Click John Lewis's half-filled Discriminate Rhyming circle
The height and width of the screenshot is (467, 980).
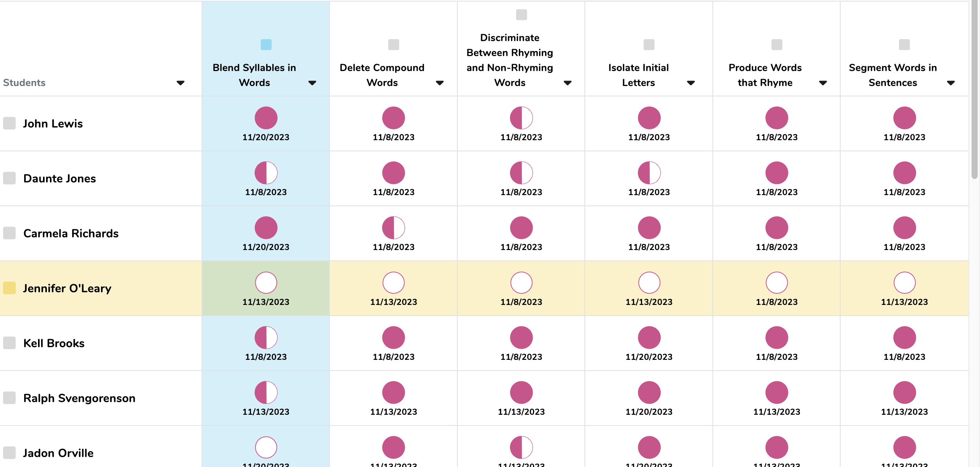click(521, 118)
